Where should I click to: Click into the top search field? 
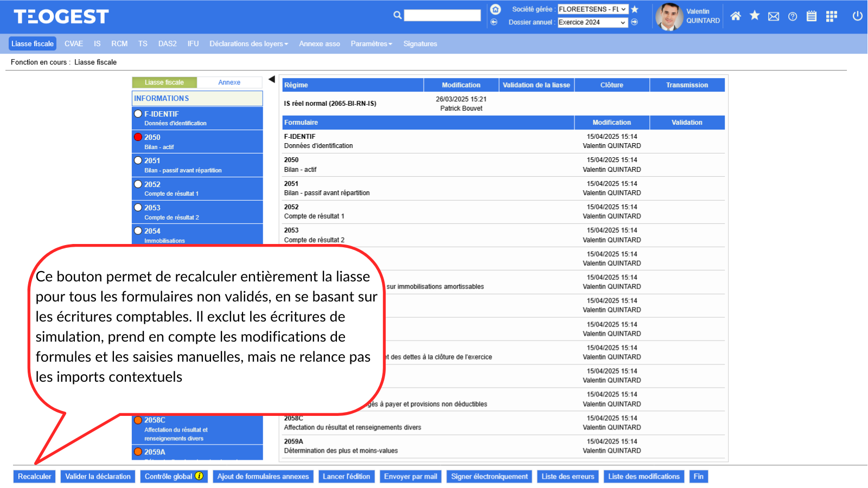(442, 15)
